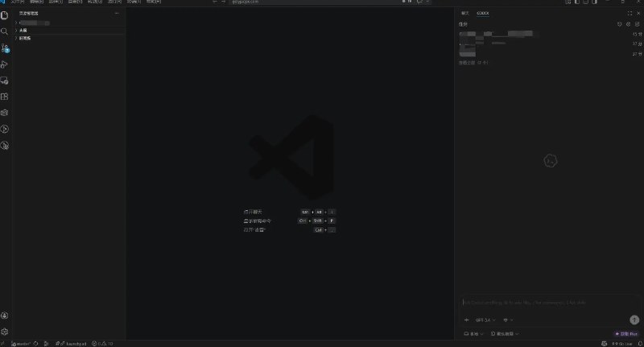
Task: Open the 编辑(E) menu
Action: [x=36, y=2]
